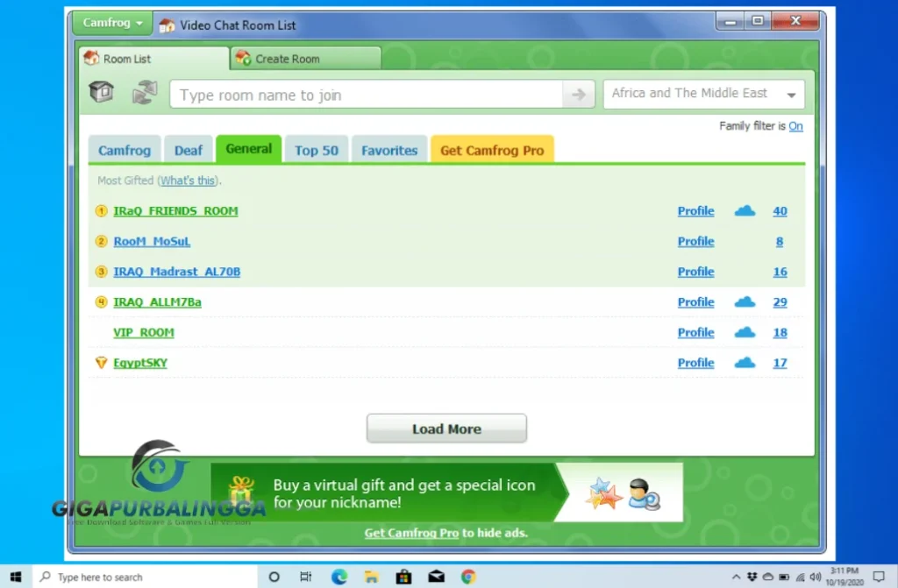Expand the taskbar hidden icons chevron

[x=737, y=577]
